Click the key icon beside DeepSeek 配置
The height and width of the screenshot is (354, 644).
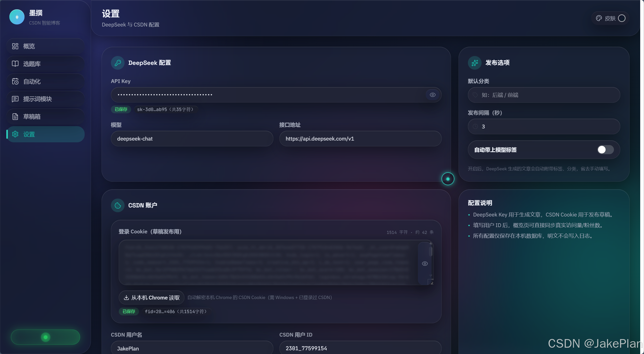pos(118,63)
